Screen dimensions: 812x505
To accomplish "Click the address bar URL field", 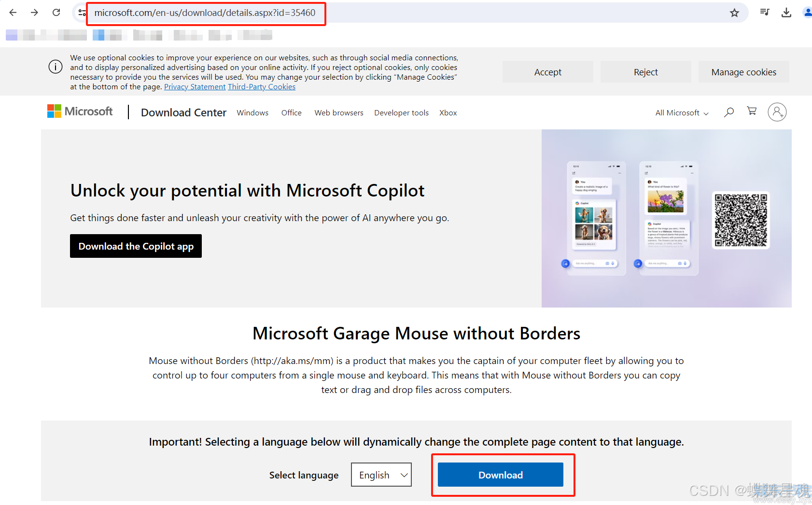I will coord(410,13).
